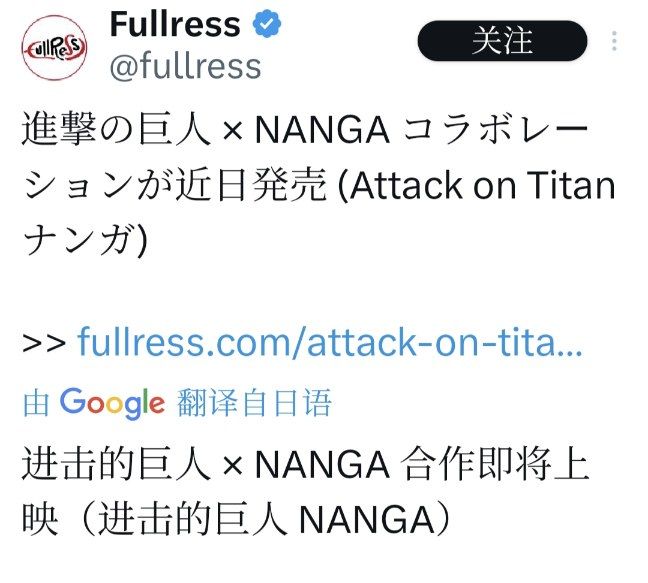Image resolution: width=648 pixels, height=583 pixels.
Task: Click the 由 character before Google
Action: pos(36,402)
